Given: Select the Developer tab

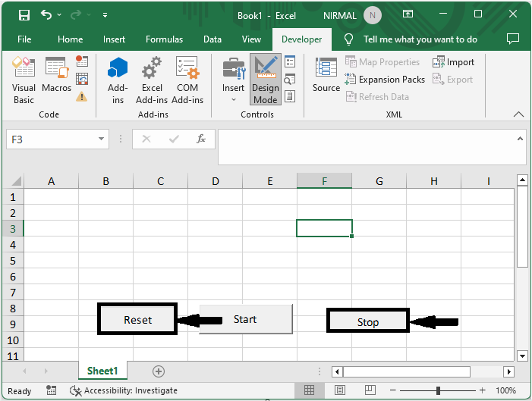Looking at the screenshot, I should [x=301, y=39].
